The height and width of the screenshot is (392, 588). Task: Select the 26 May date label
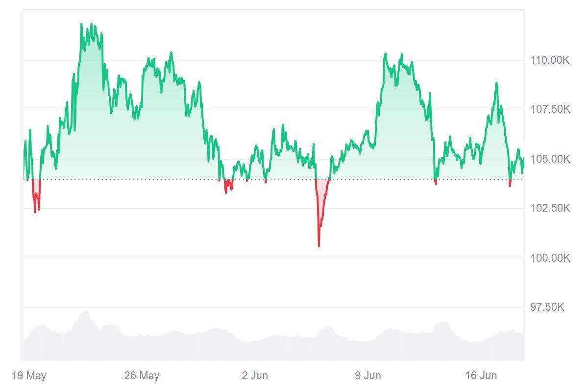click(142, 376)
